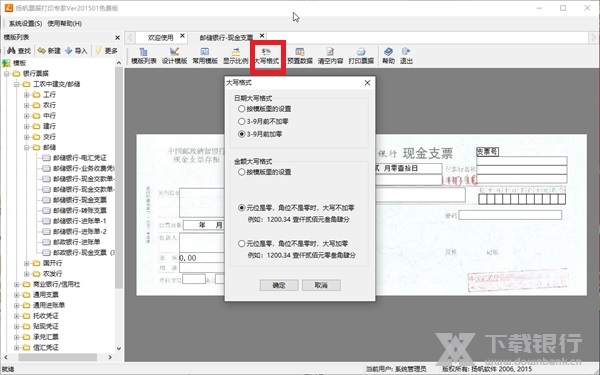Viewport: 600px width, 375px height.
Task: Select 邮储银行-转账支票 template
Action: (80, 210)
